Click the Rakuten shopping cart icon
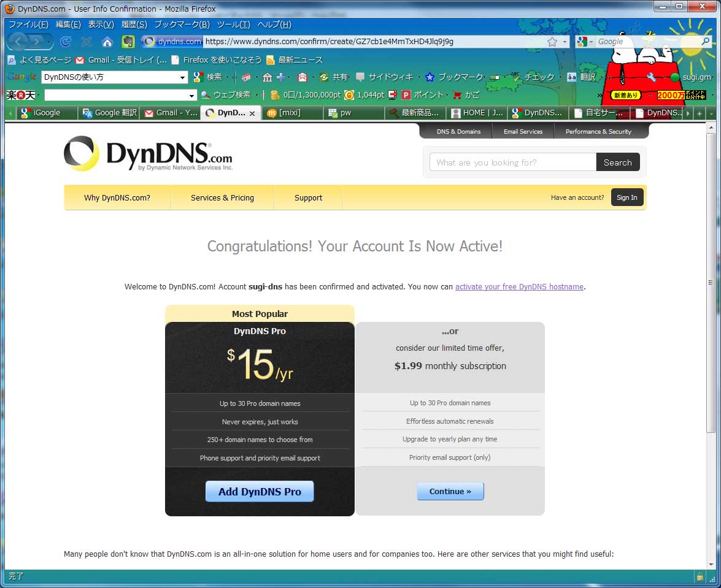721x588 pixels. (x=457, y=95)
